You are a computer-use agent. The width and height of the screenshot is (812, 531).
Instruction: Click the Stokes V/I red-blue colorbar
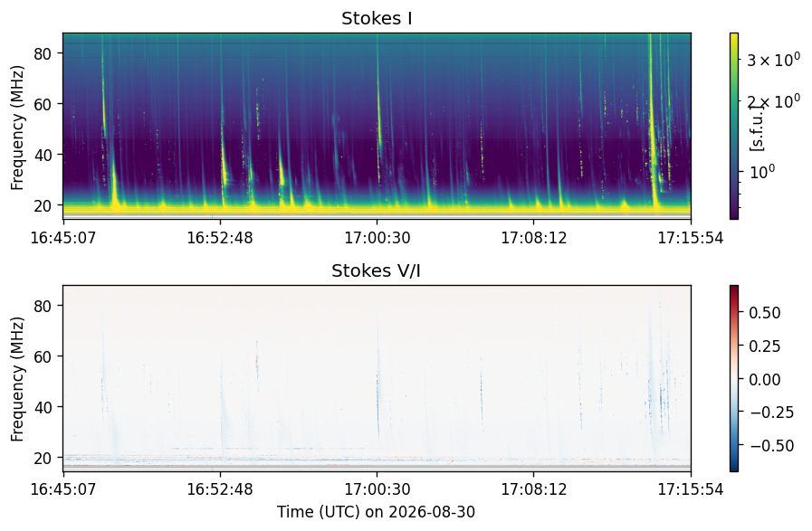tap(734, 378)
